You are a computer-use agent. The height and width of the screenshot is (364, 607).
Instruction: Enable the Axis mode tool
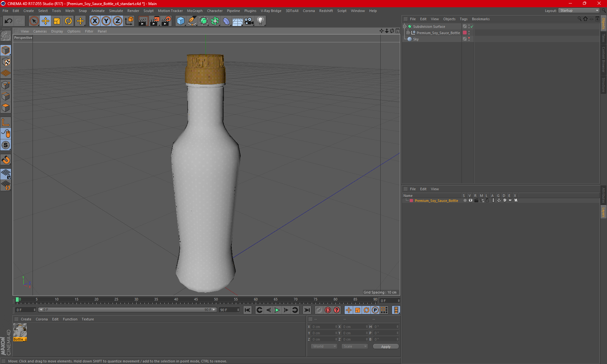coord(6,122)
